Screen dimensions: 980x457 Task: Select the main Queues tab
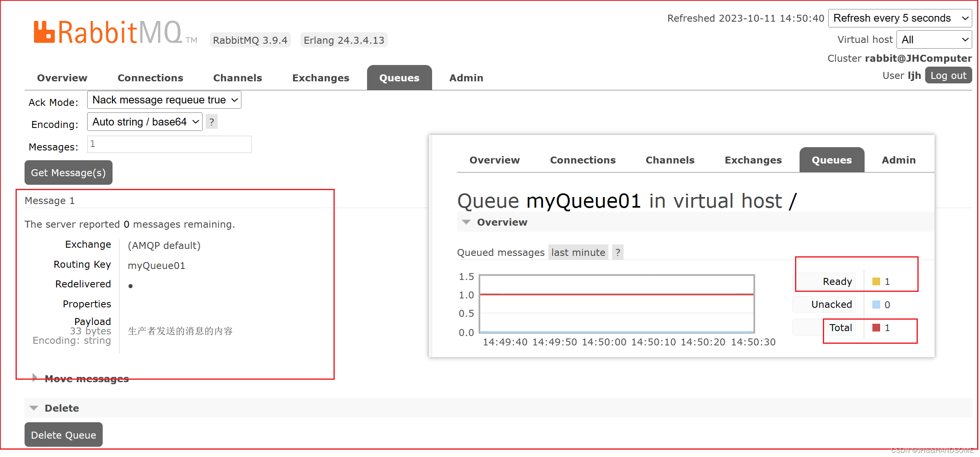pyautogui.click(x=399, y=78)
